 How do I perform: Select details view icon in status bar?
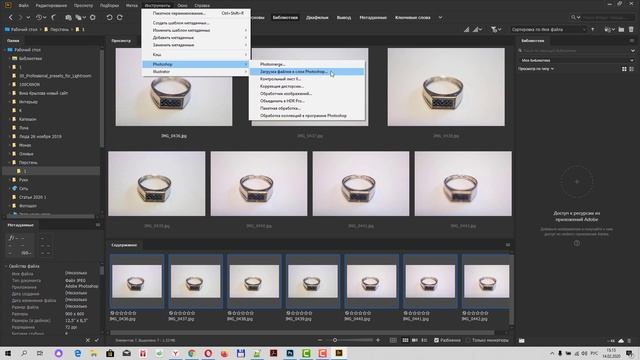tap(415, 340)
